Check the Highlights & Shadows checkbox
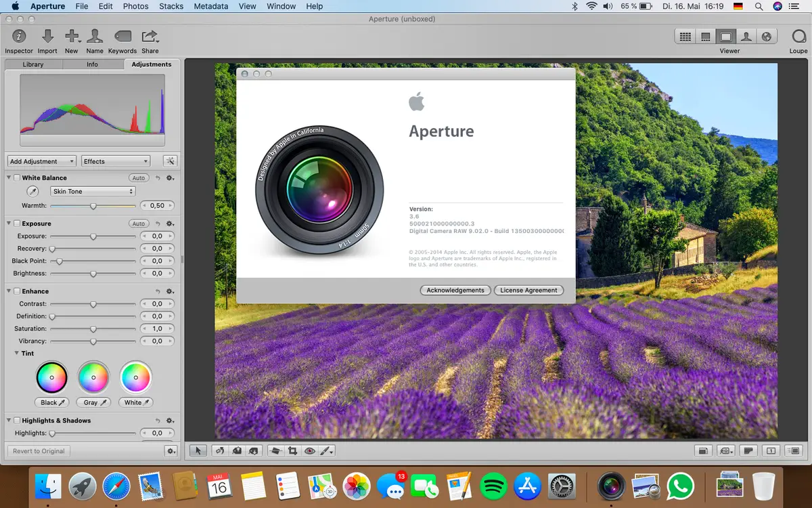The width and height of the screenshot is (812, 508). pyautogui.click(x=17, y=421)
